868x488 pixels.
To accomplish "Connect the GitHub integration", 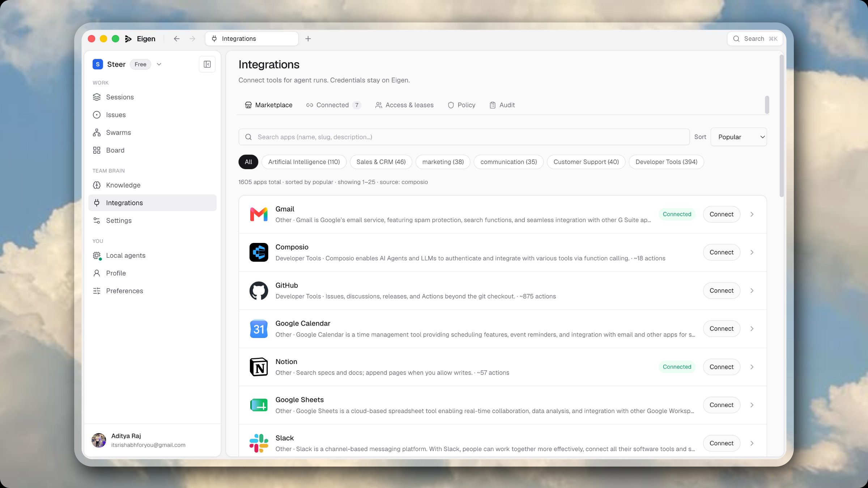I will pos(722,291).
